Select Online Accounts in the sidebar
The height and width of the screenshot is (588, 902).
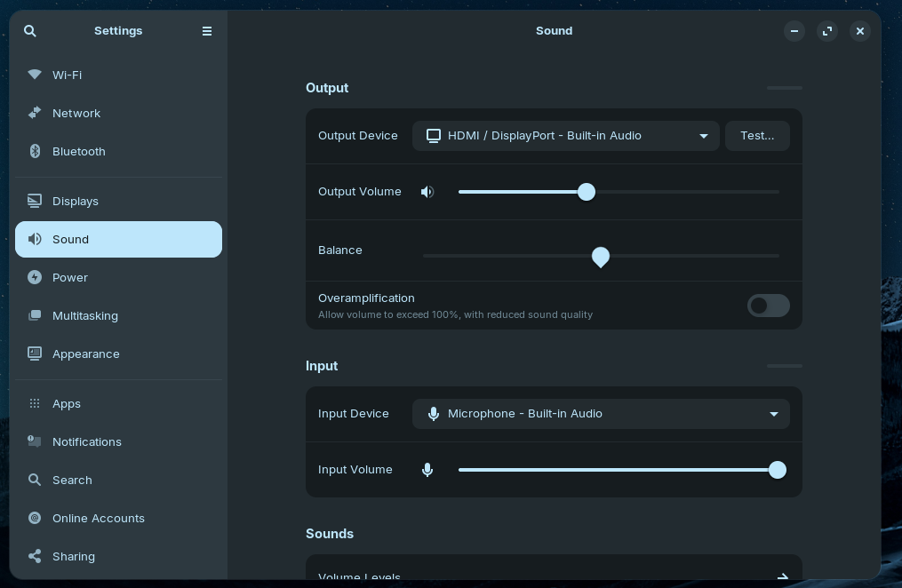[98, 518]
